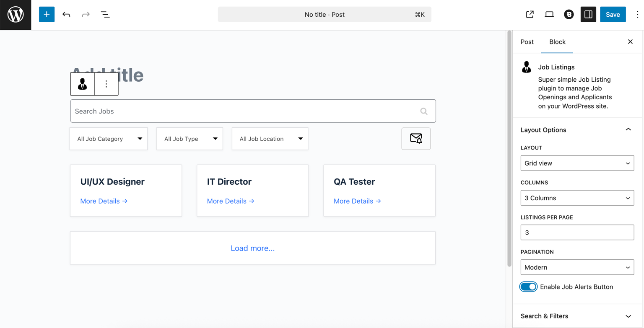This screenshot has width=644, height=328.
Task: Click the Load more link
Action: pos(252,248)
